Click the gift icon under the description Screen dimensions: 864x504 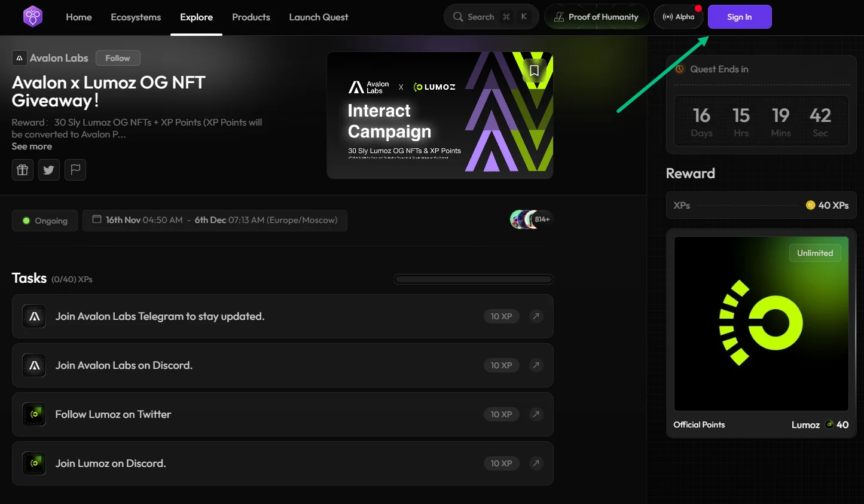pos(22,170)
